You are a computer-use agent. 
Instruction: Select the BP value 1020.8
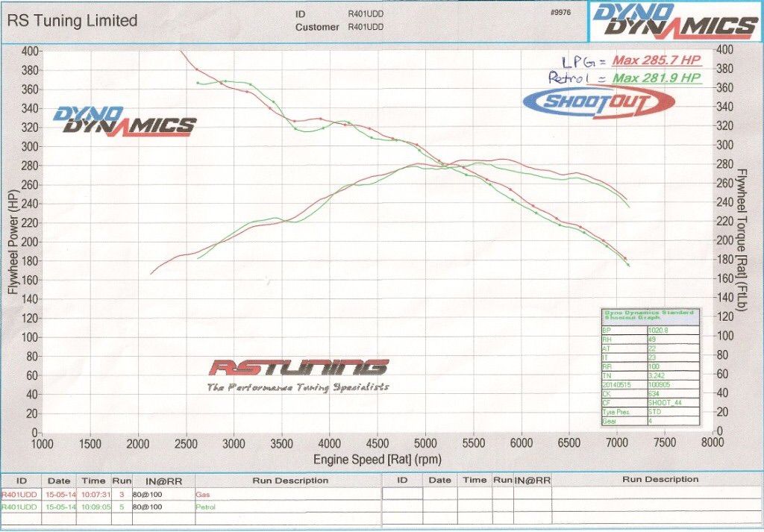click(x=674, y=331)
